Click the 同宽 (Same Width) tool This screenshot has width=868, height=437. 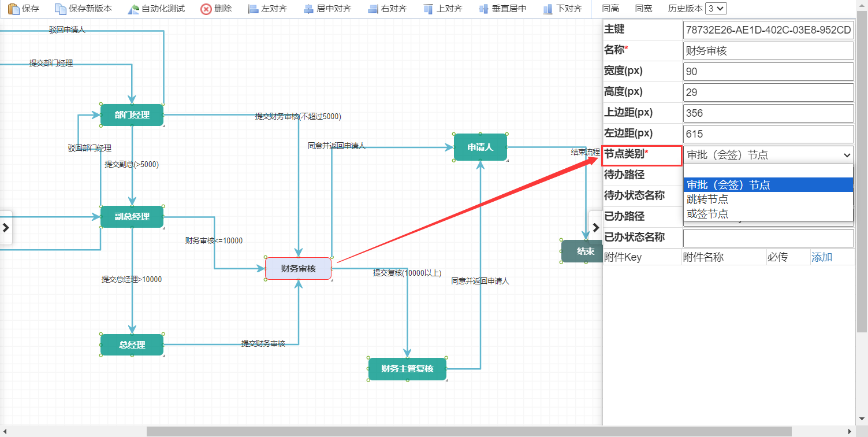pos(643,8)
